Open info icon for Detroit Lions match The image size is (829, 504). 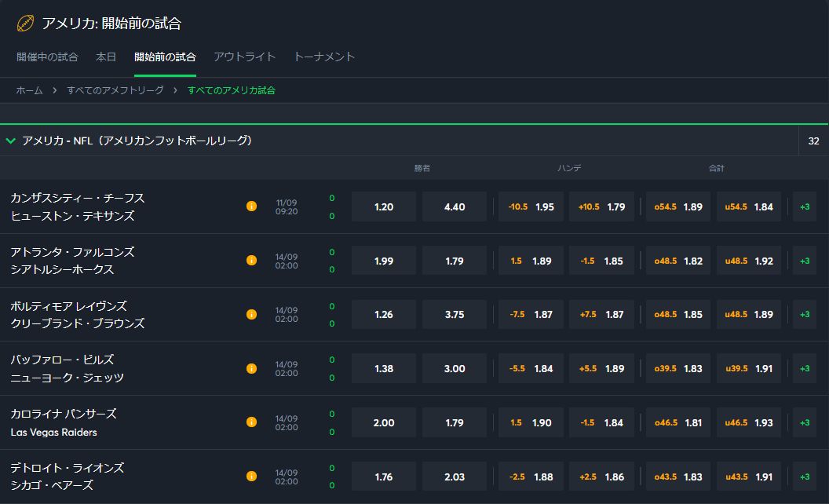tap(251, 476)
